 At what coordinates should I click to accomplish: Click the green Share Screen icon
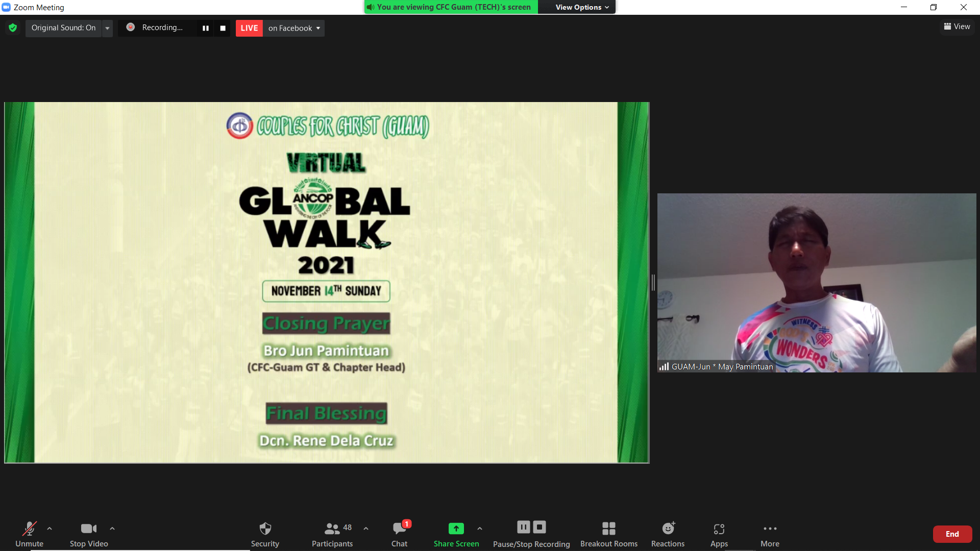pos(456,529)
